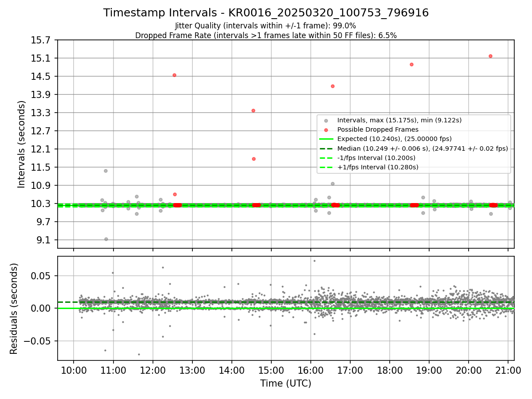Click the x-axis tick label 11:00
The height and width of the screenshot is (399, 532).
pyautogui.click(x=113, y=370)
